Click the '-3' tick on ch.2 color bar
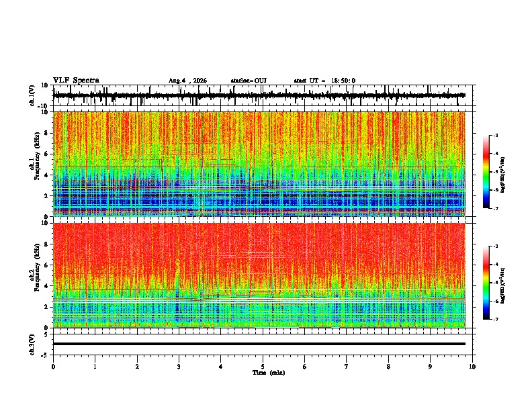 point(495,246)
